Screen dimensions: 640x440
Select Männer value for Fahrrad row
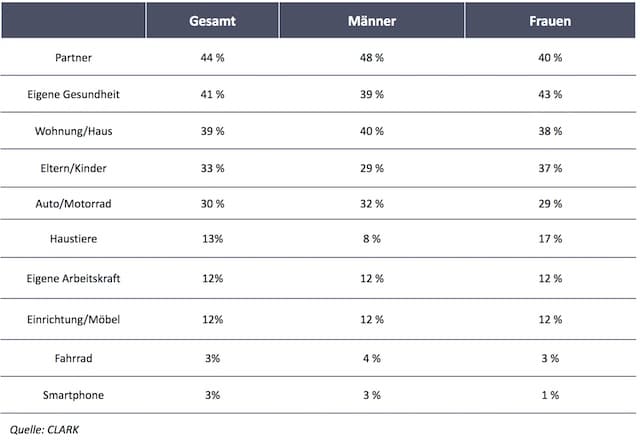[372, 357]
